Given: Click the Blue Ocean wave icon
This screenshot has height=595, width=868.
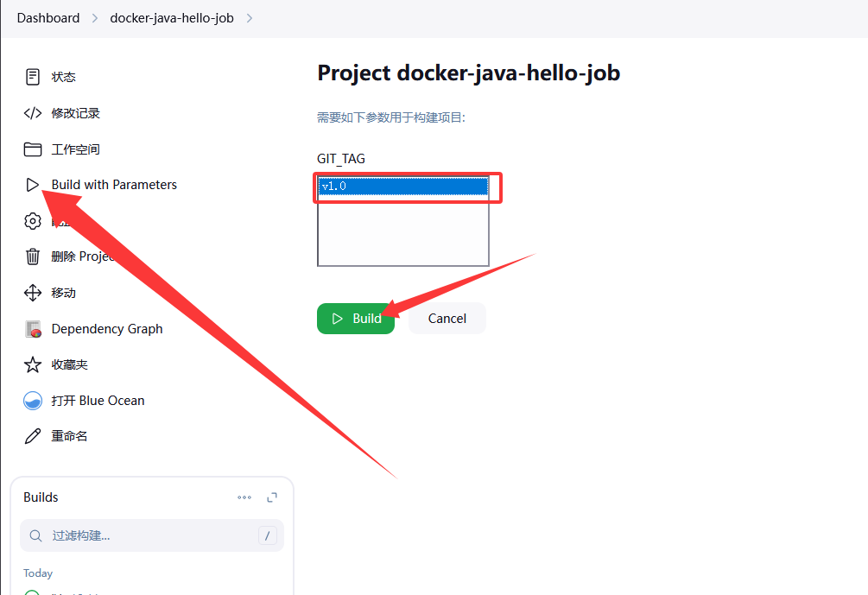Looking at the screenshot, I should coord(33,401).
